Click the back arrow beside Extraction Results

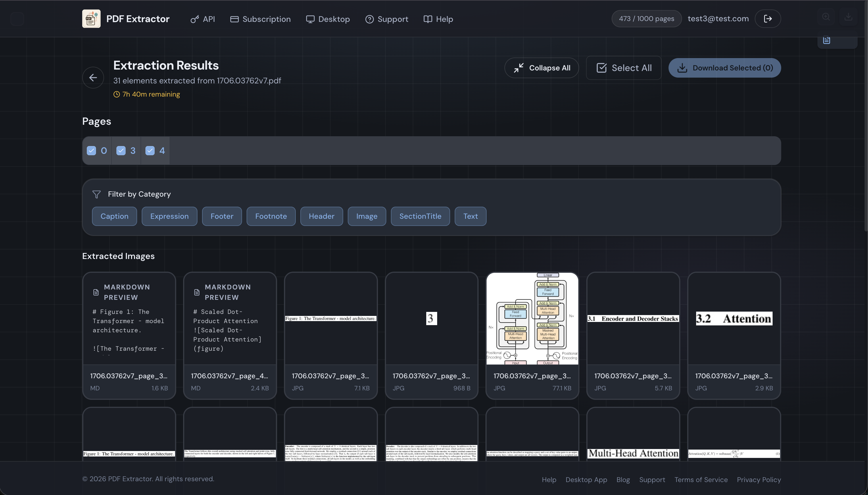pyautogui.click(x=93, y=78)
